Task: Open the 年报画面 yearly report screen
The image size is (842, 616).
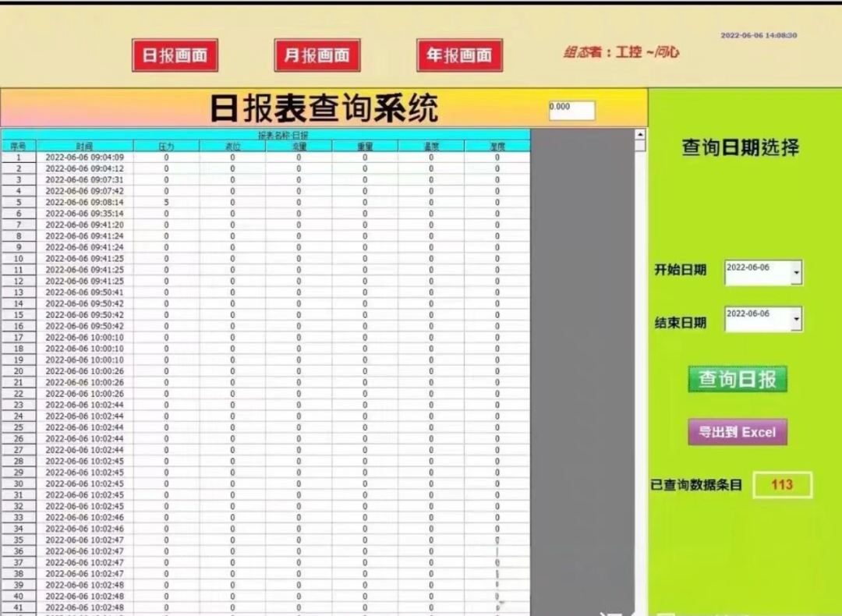Action: pos(460,55)
